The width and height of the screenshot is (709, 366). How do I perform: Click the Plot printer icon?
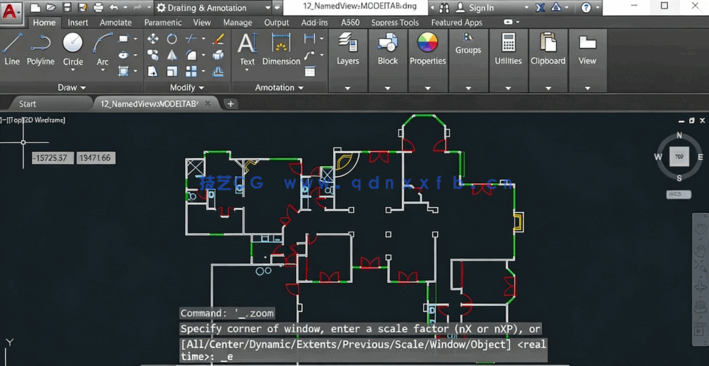click(x=98, y=7)
